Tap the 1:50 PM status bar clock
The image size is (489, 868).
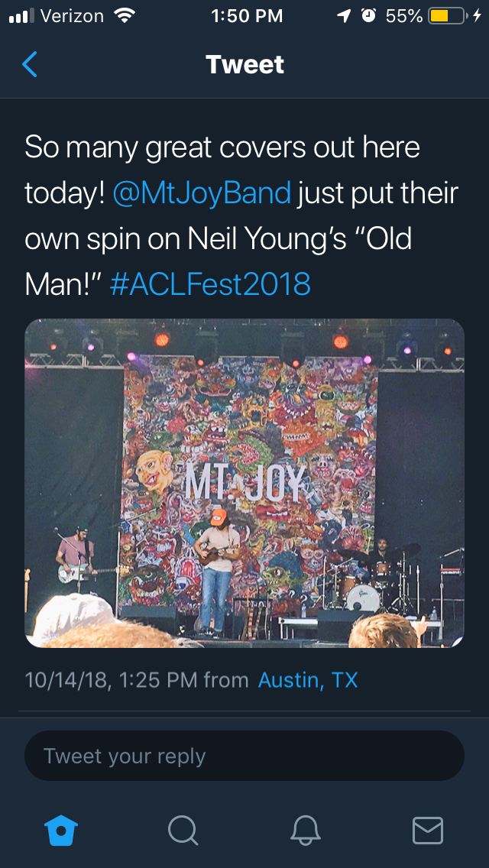click(x=247, y=16)
